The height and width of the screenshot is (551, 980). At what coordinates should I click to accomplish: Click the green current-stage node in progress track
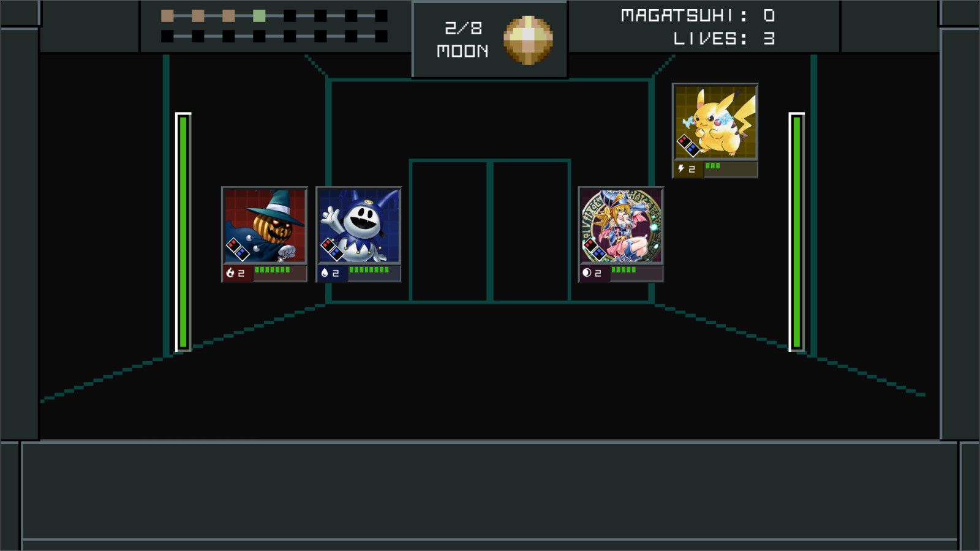click(x=259, y=16)
